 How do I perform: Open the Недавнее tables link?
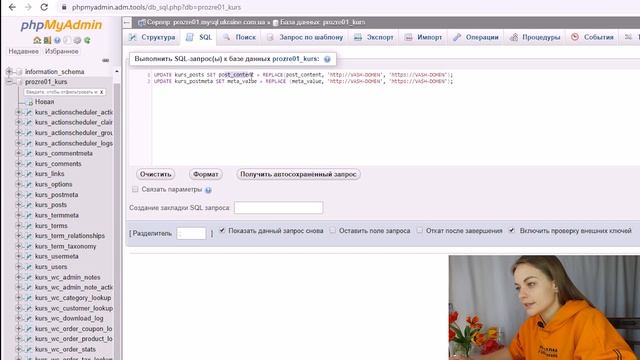(x=24, y=51)
